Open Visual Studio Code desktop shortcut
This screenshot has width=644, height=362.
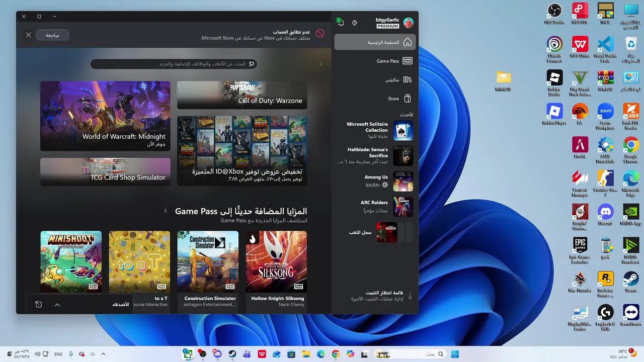605,49
